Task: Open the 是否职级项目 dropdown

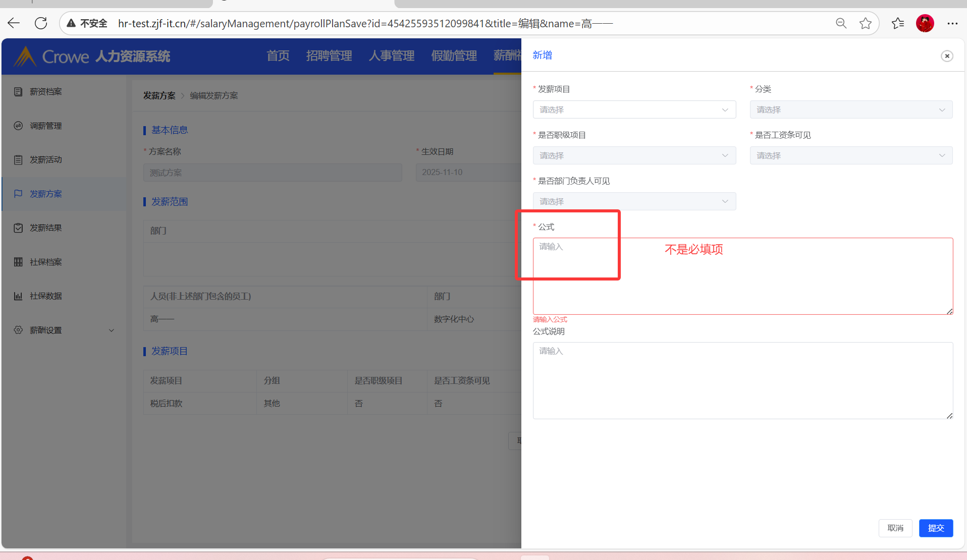Action: 634,155
